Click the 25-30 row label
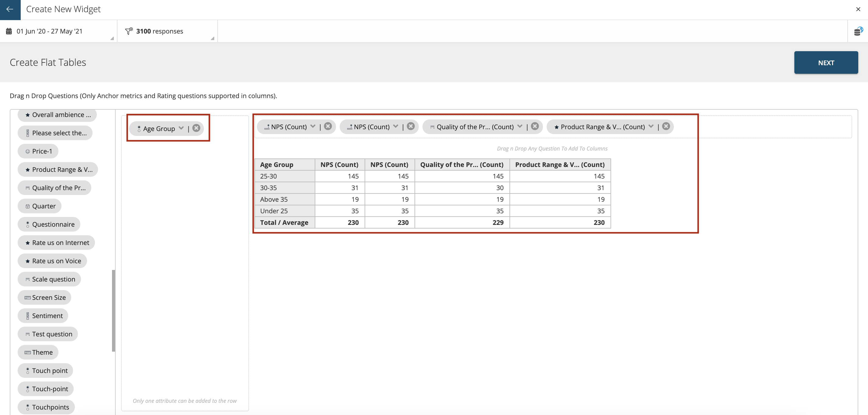868x415 pixels. [285, 176]
